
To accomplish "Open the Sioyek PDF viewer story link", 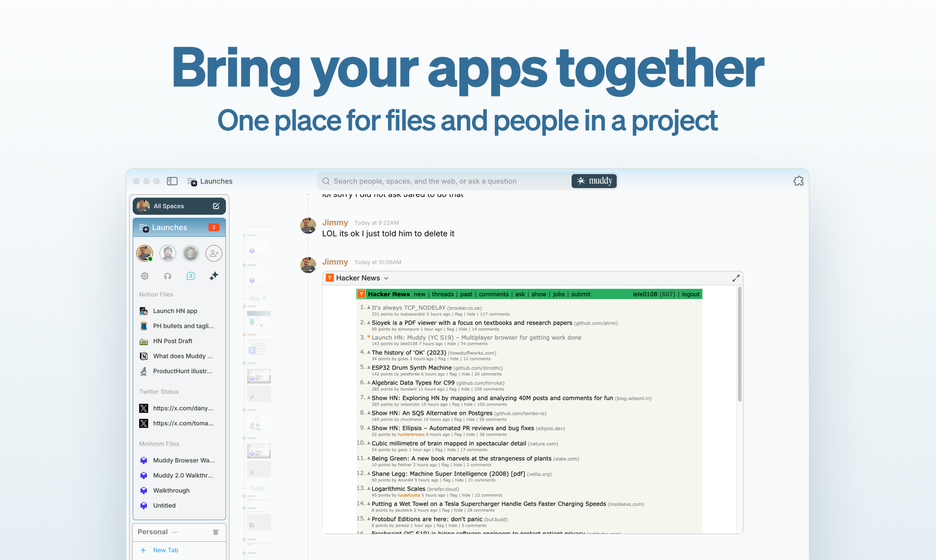I will (x=471, y=323).
